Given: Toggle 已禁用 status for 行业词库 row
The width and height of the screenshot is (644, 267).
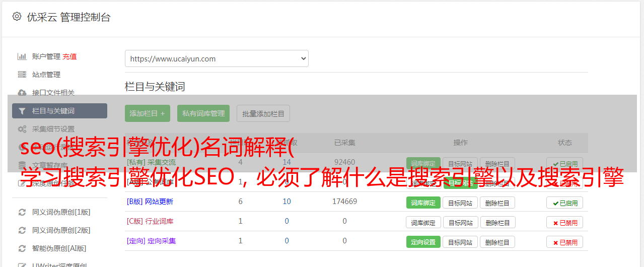Looking at the screenshot, I should pos(565,222).
